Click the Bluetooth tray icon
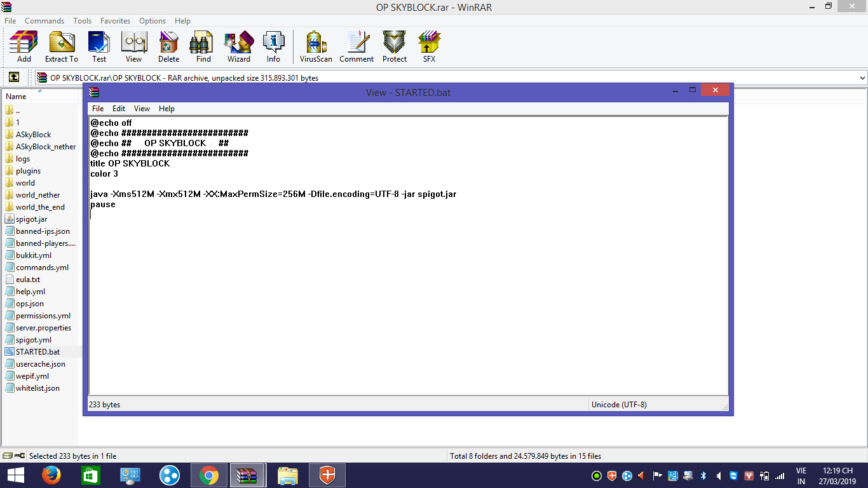This screenshot has height=488, width=868. 703,475
